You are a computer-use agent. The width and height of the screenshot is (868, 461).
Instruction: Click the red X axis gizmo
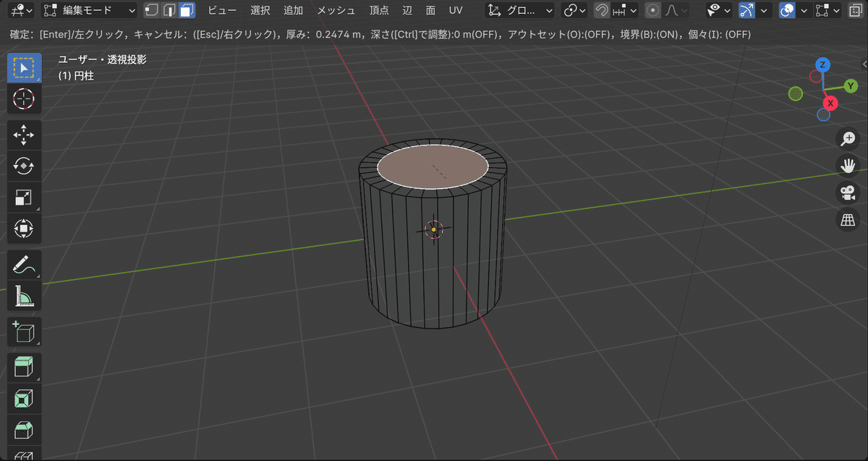tap(830, 103)
